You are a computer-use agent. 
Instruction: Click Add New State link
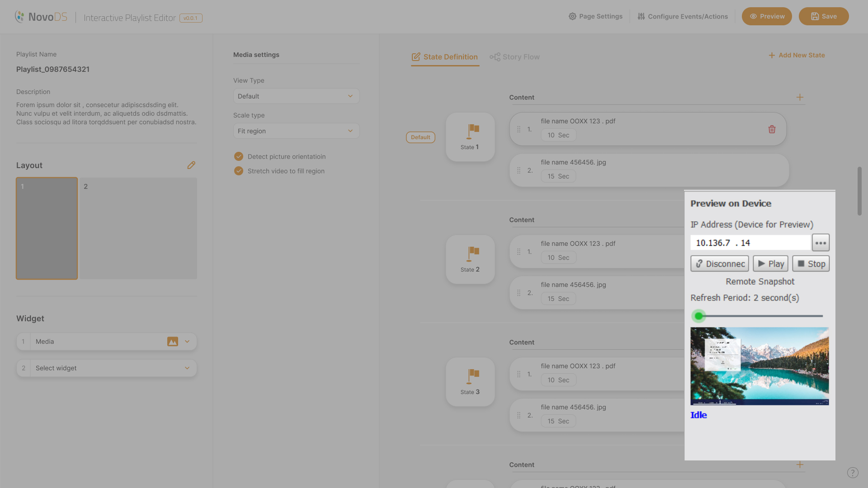click(x=797, y=55)
